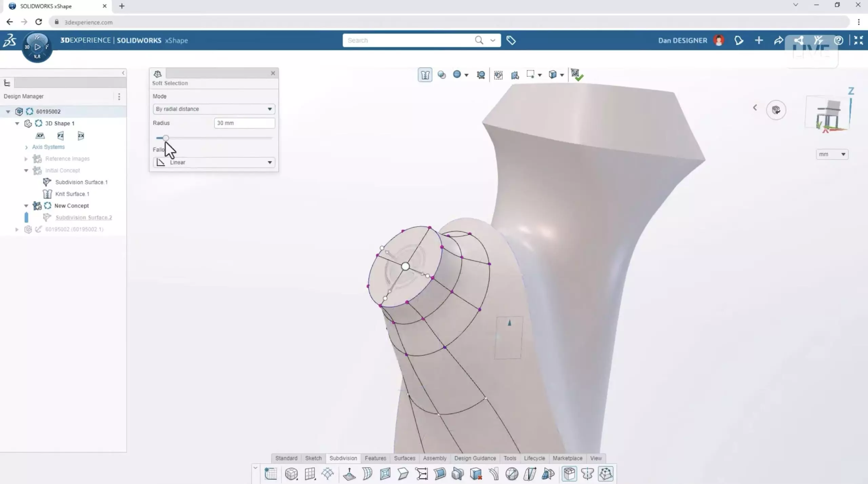Click the XY plane icon in tree
Viewport: 868px width, 484px height.
pos(40,136)
